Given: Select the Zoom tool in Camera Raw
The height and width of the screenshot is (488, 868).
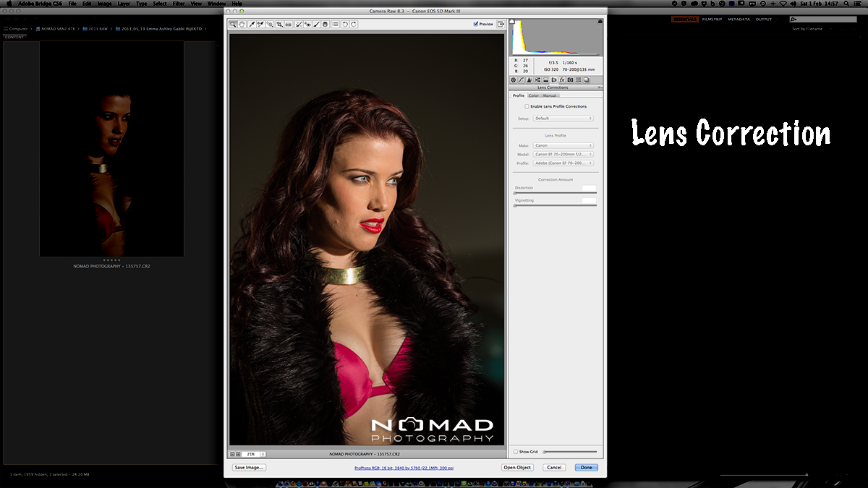Looking at the screenshot, I should pyautogui.click(x=233, y=25).
